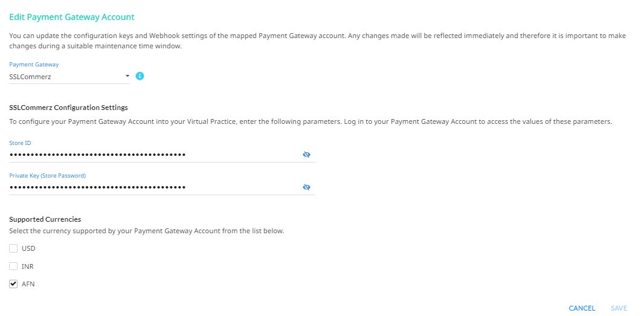Show the hidden Private Key password

[x=306, y=187]
